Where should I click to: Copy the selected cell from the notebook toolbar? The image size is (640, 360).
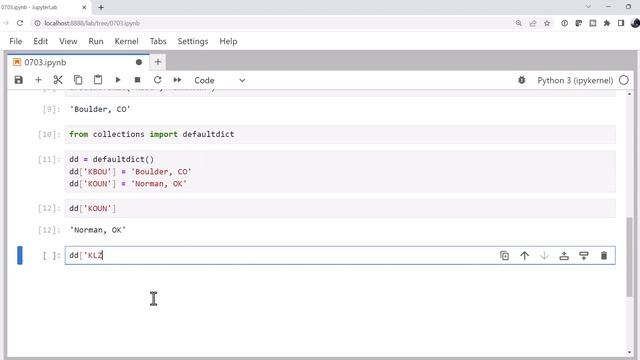tap(78, 80)
